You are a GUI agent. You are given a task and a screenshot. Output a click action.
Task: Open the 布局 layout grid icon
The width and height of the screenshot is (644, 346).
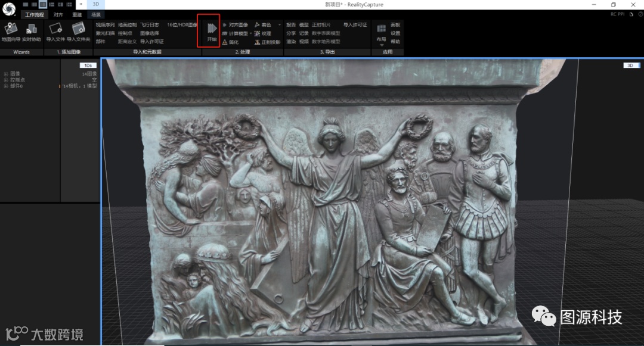click(x=381, y=28)
